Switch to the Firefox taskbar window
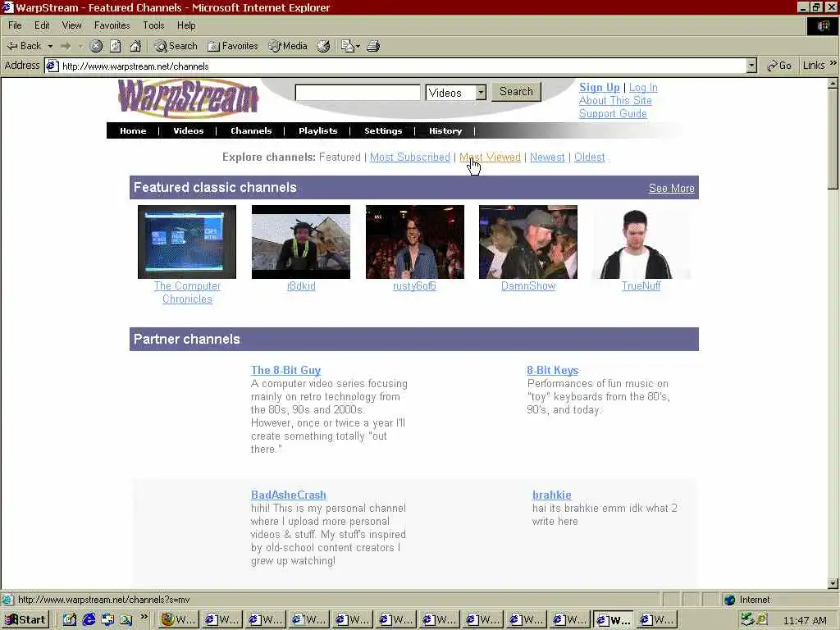This screenshot has height=630, width=840. [179, 620]
